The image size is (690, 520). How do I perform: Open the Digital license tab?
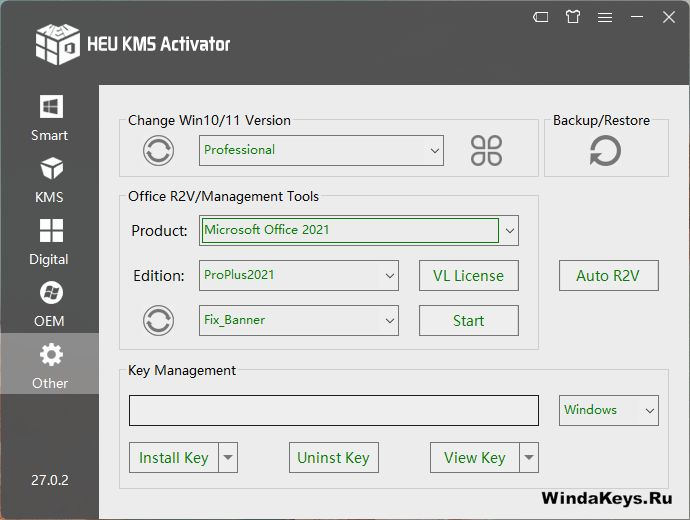tap(49, 242)
